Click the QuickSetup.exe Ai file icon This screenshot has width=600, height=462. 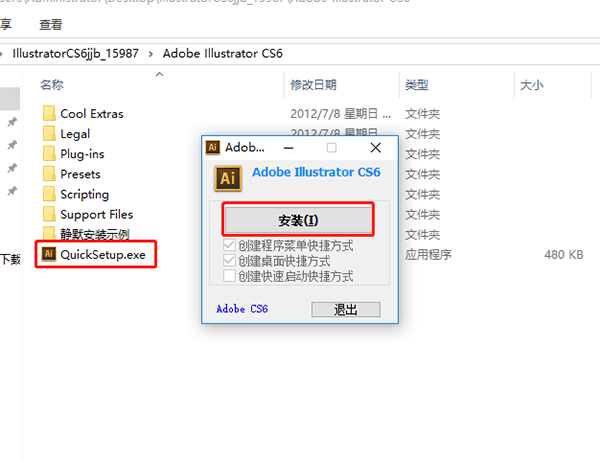point(49,254)
